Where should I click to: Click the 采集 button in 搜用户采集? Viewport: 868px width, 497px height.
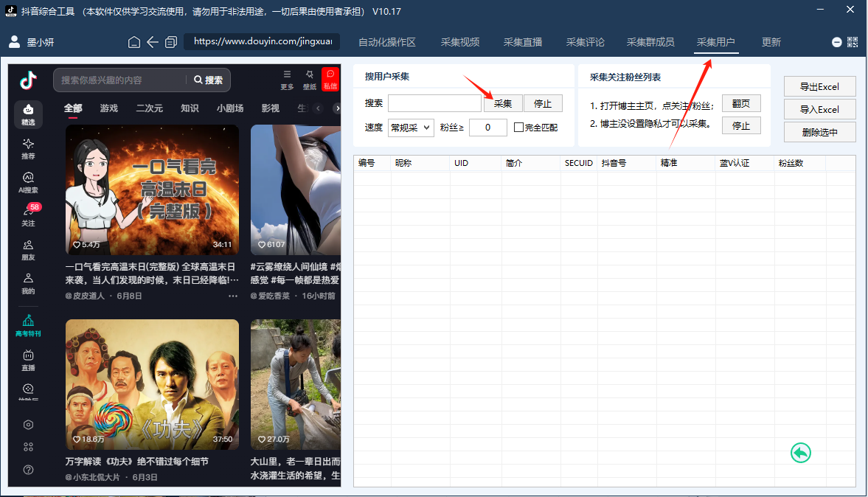click(x=503, y=103)
